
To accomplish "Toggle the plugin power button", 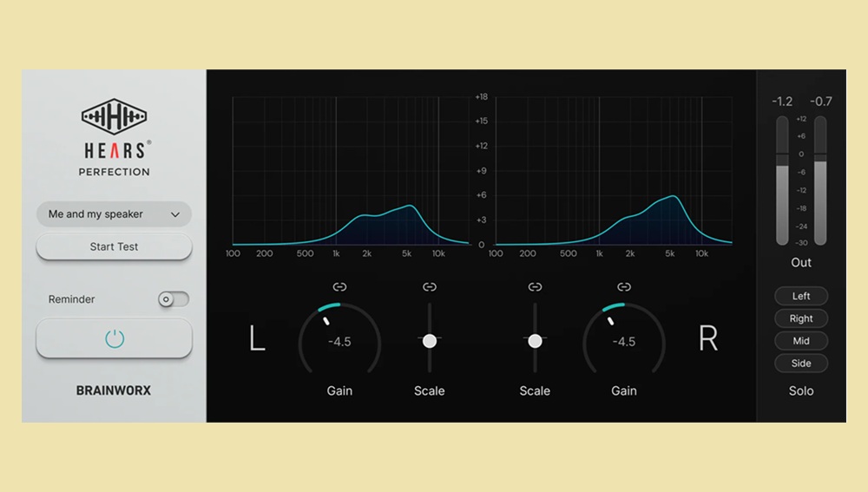I will coord(114,338).
